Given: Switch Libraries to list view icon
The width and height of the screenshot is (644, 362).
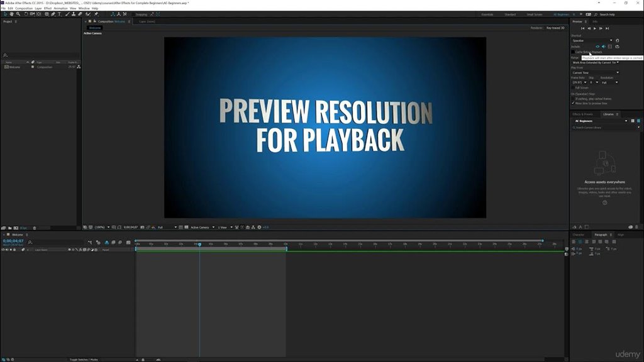Looking at the screenshot, I should click(x=638, y=121).
